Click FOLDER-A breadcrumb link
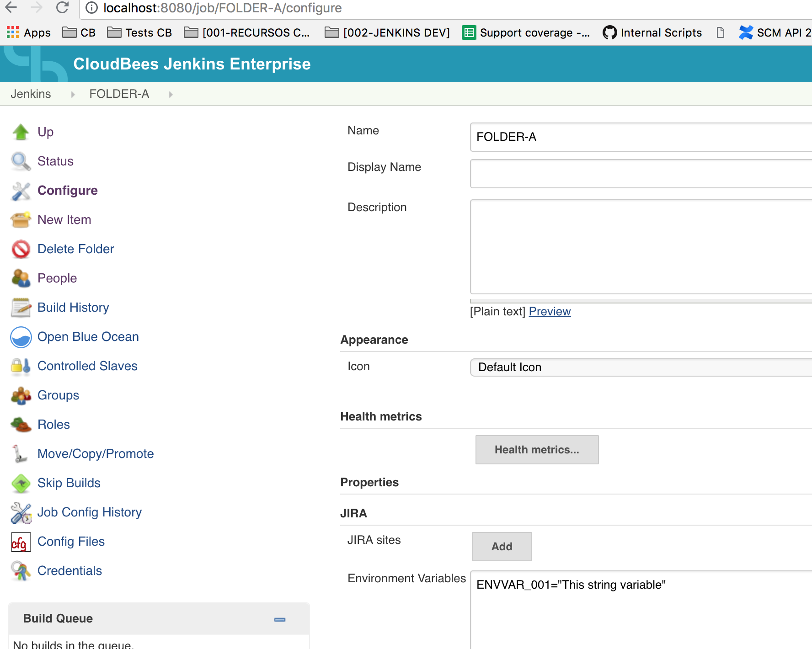Screen dimensions: 812x649 [119, 94]
